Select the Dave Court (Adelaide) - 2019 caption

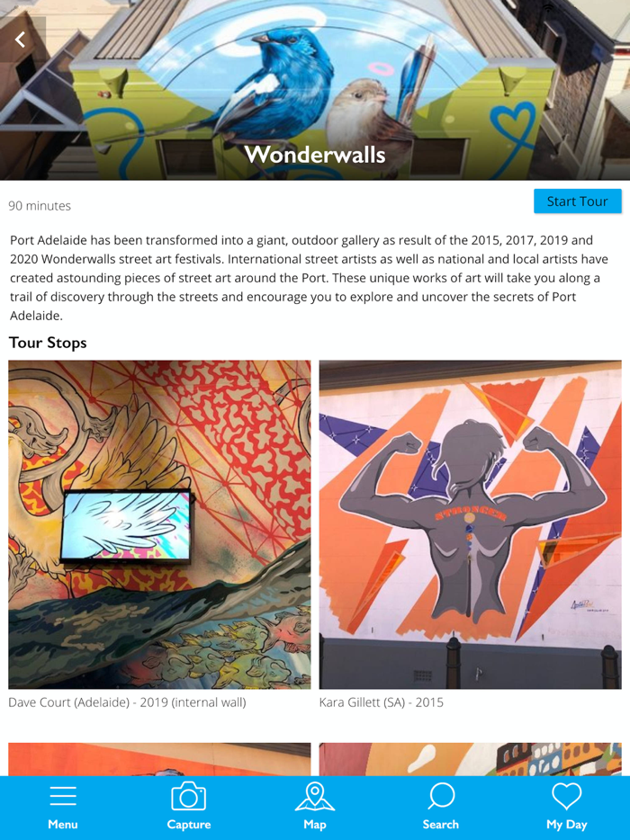click(x=127, y=702)
